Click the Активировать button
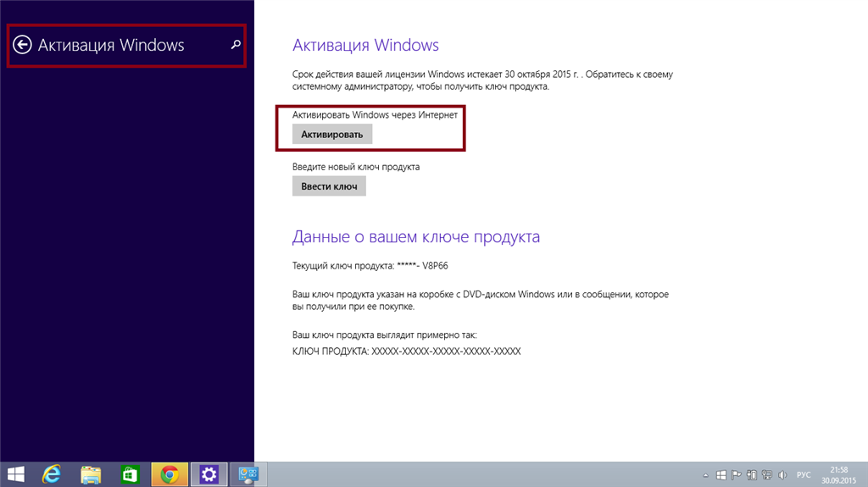 [332, 135]
